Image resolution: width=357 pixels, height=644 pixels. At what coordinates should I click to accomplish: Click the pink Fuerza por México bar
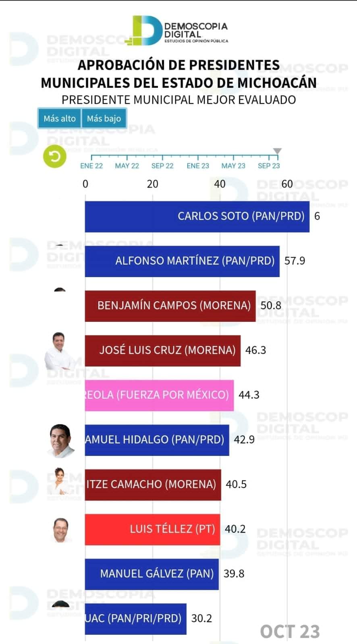159,395
